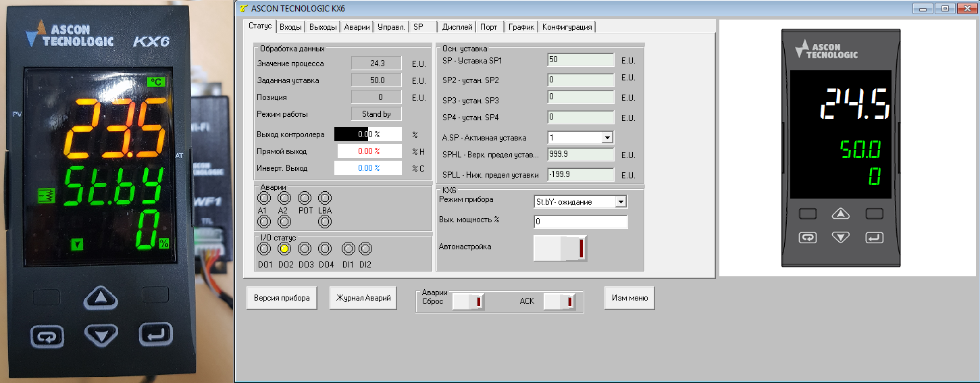Switch to the Статус tab
This screenshot has width=980, height=383.
[260, 26]
